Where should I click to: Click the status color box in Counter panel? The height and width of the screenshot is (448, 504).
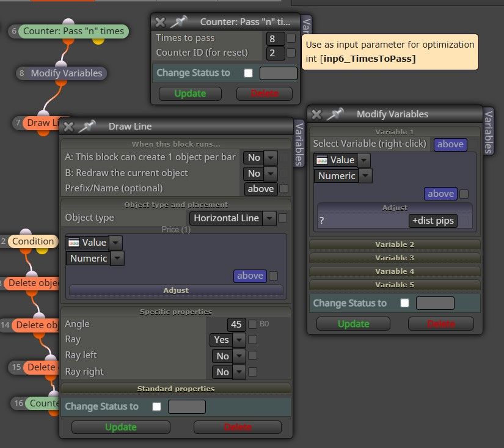[279, 73]
